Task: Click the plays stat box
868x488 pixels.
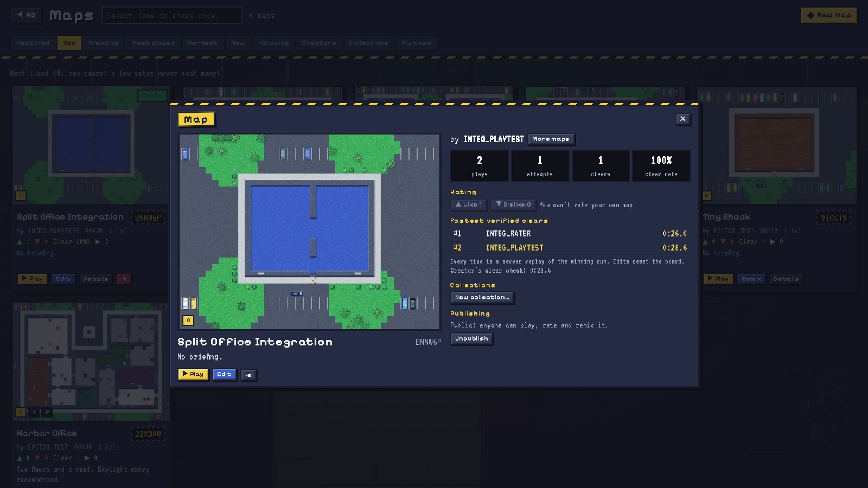Action: coord(480,166)
